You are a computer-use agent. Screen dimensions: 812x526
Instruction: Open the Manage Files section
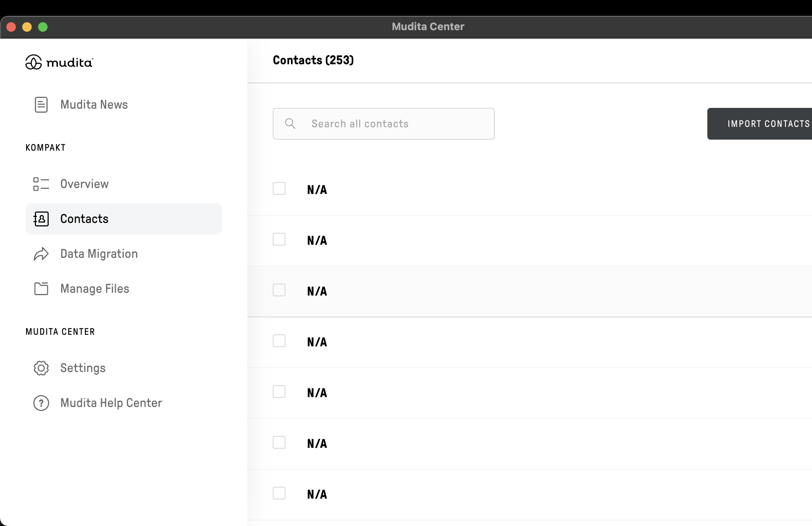click(95, 289)
